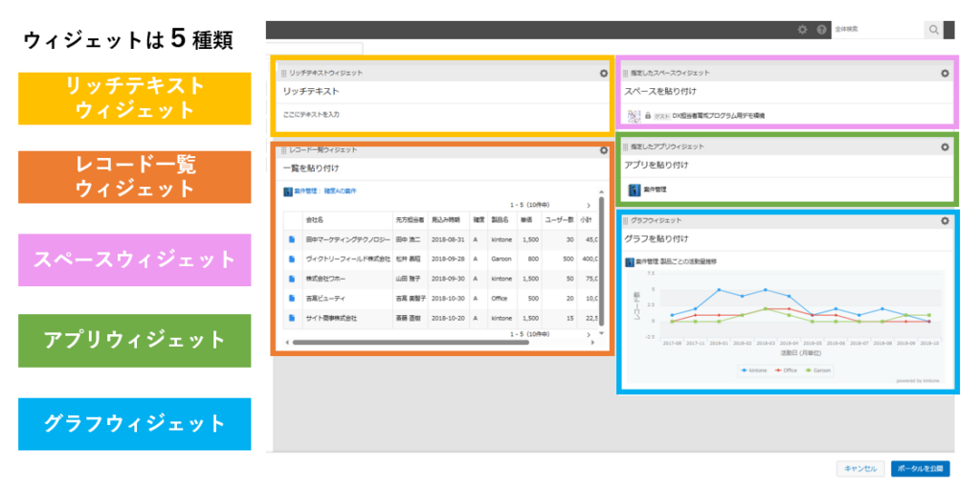980x494 pixels.
Task: Click the 会社名 column header
Action: pyautogui.click(x=315, y=219)
